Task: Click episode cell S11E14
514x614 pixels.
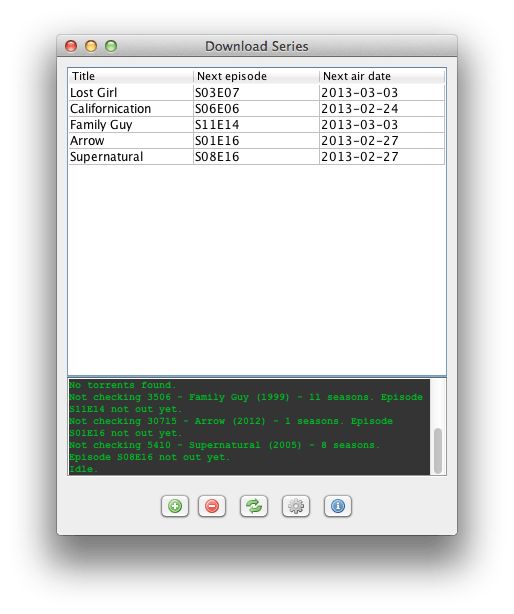Action: pos(256,125)
